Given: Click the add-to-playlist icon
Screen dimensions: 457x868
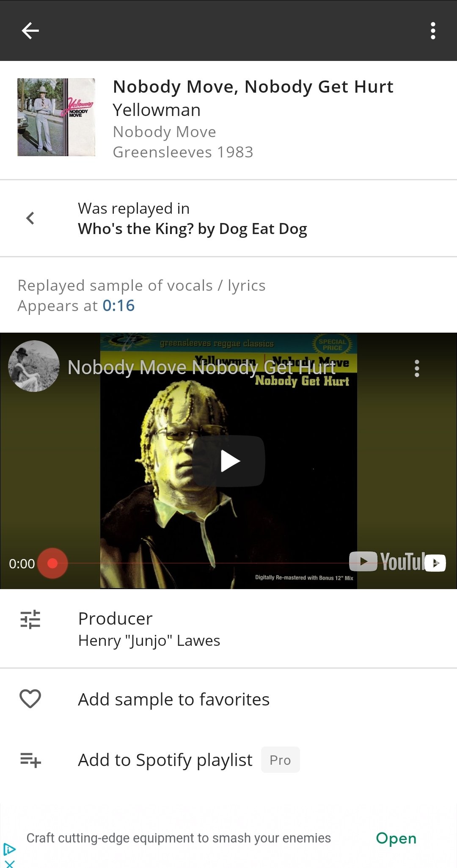Looking at the screenshot, I should [30, 760].
